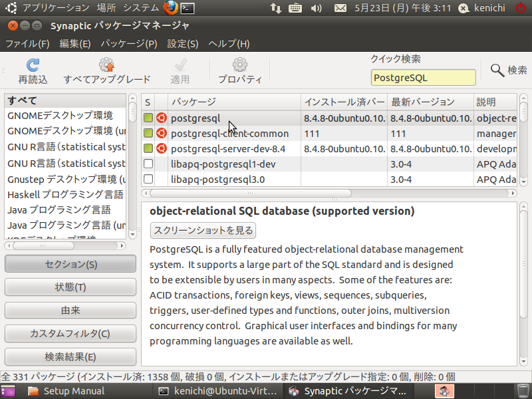The height and width of the screenshot is (399, 532).
Task: Open the mail envelope indicator
Action: coord(340,8)
